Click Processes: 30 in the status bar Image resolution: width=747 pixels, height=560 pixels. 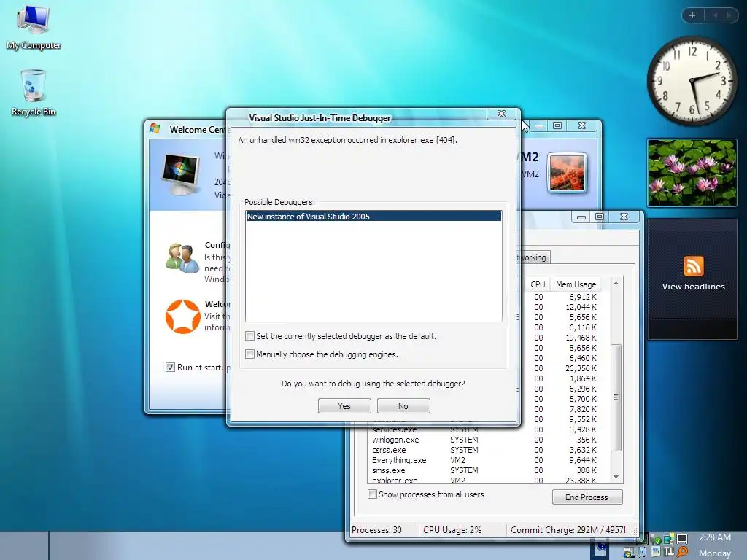[x=376, y=529]
